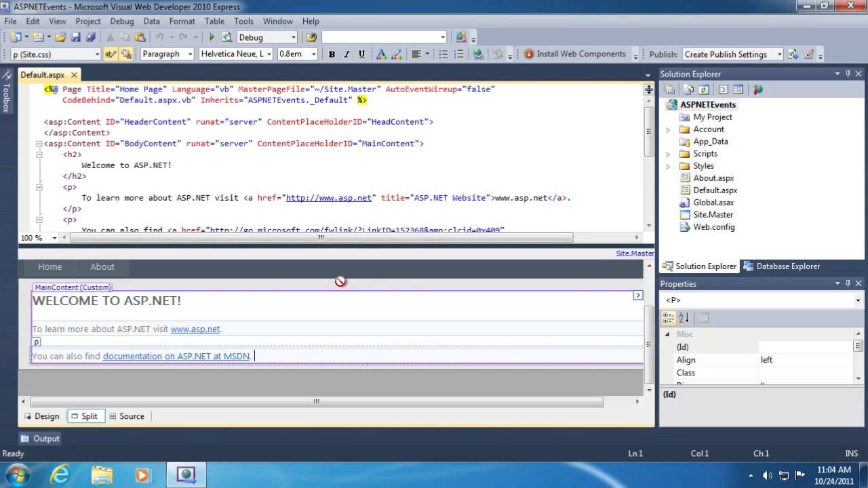This screenshot has height=488, width=868.
Task: Click the MainContent smart tag arrow button
Action: 637,295
